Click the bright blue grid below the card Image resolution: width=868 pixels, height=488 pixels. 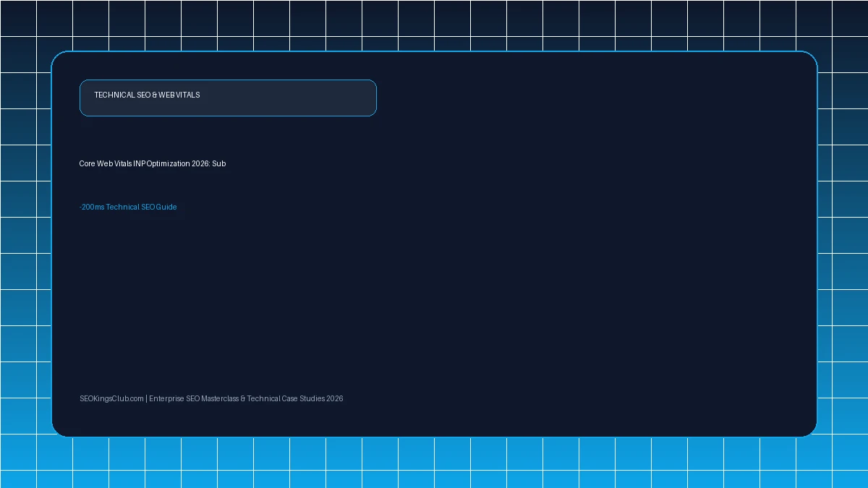[434, 463]
